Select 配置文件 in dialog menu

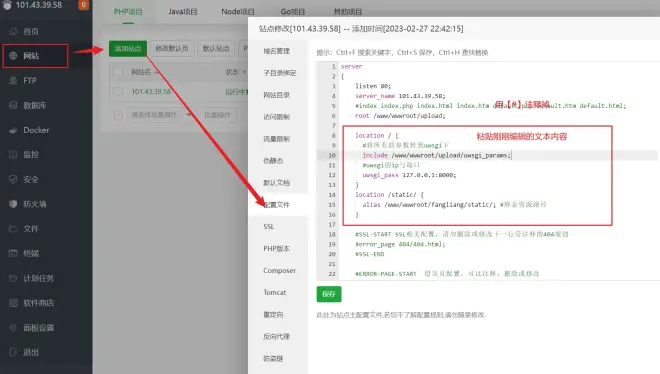(x=277, y=204)
